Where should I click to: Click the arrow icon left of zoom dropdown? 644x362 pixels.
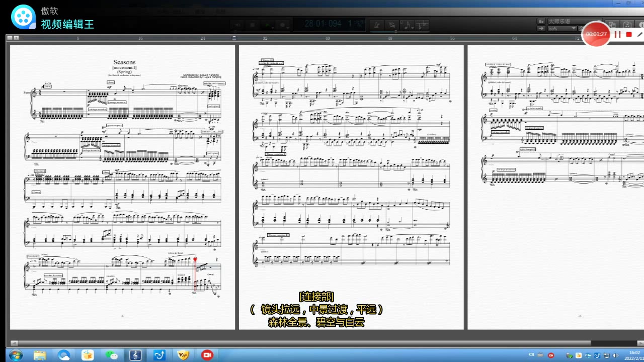pyautogui.click(x=541, y=29)
